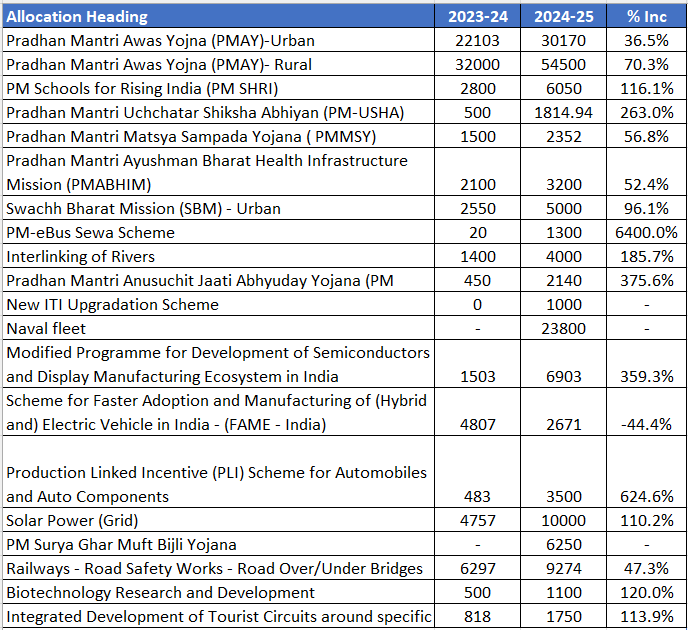Click the -44.4% cell
688x630 pixels.
646,412
